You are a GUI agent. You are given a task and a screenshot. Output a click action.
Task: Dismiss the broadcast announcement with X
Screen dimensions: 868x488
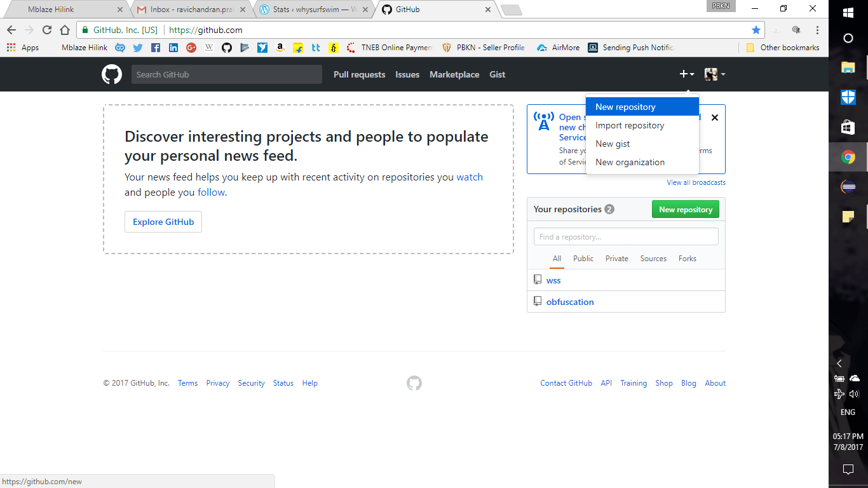pos(714,118)
